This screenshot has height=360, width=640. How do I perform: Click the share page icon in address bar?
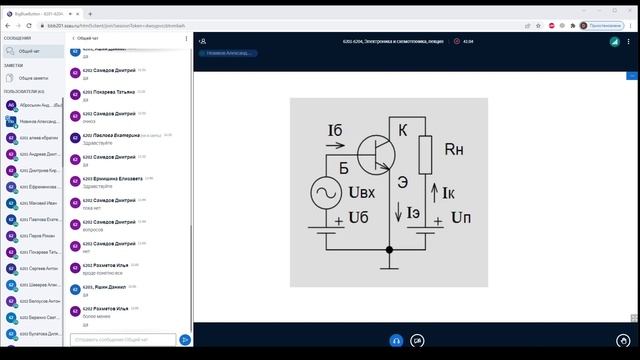527,26
